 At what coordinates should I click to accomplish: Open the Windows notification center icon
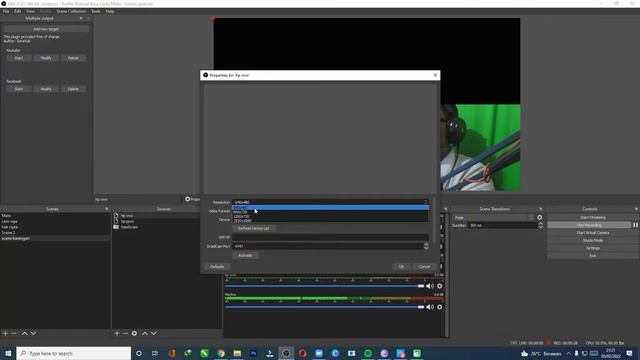click(629, 353)
